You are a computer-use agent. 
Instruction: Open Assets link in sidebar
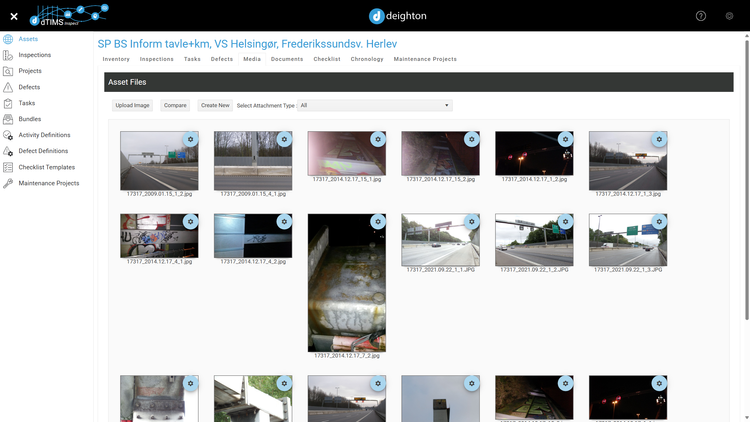[x=28, y=39]
